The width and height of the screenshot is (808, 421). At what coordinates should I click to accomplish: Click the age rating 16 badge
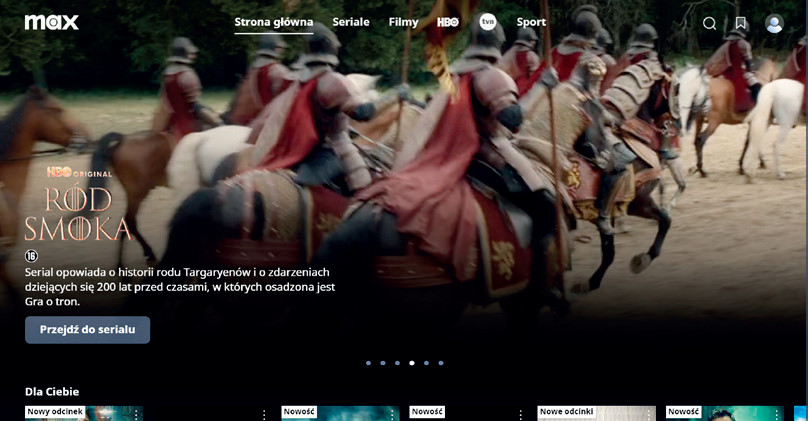31,256
